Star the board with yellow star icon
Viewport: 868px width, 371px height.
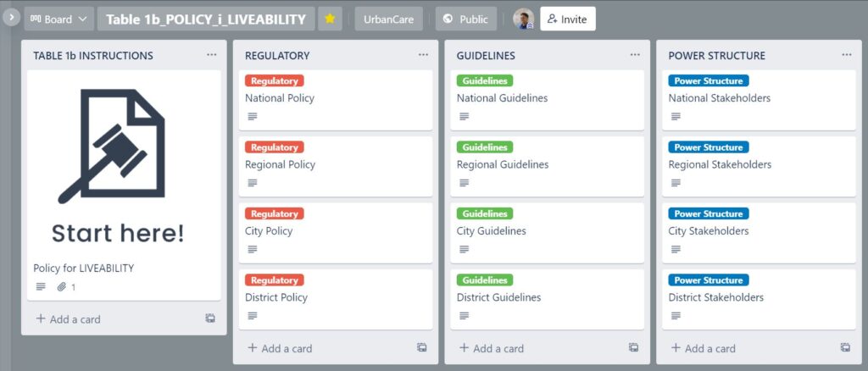point(330,19)
